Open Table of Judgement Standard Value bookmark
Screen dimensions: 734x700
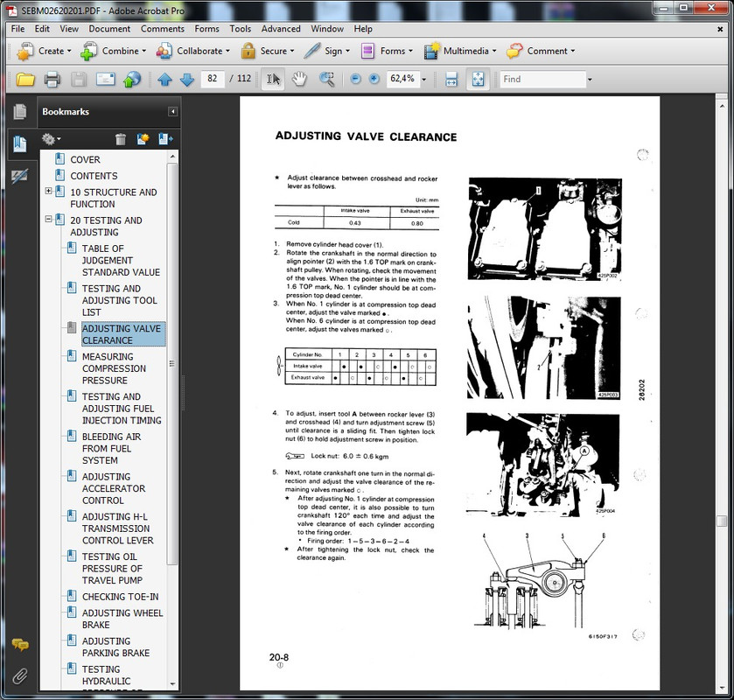click(121, 261)
